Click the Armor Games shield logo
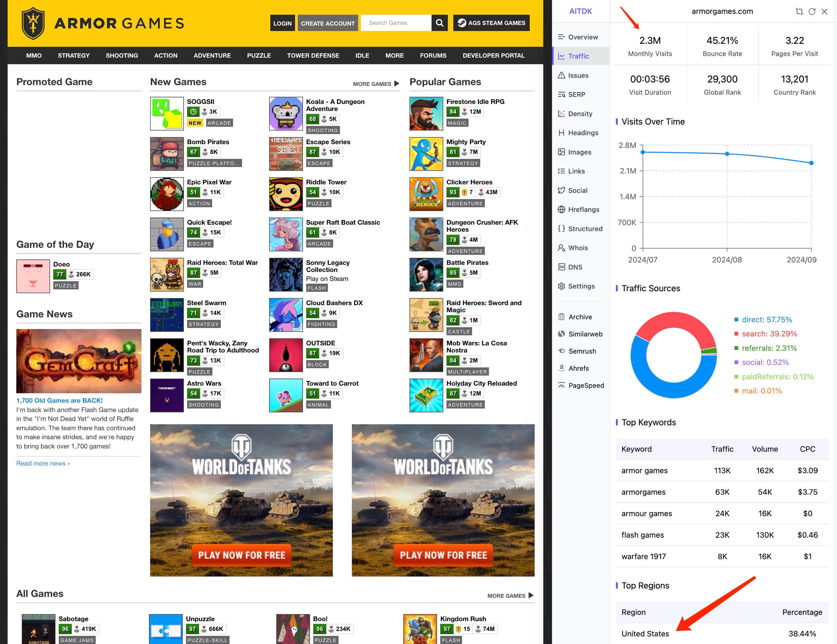The height and width of the screenshot is (644, 837). pyautogui.click(x=33, y=23)
